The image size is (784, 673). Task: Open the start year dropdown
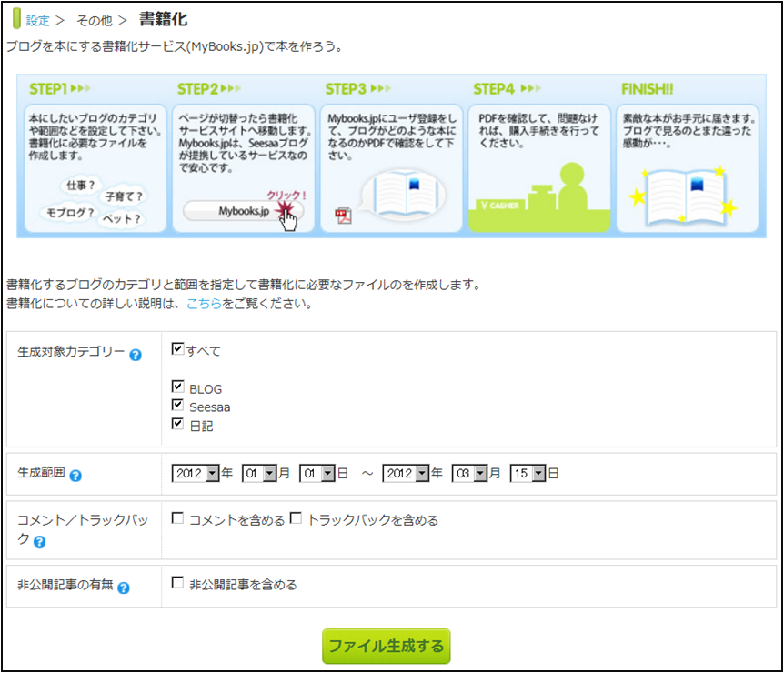(196, 474)
